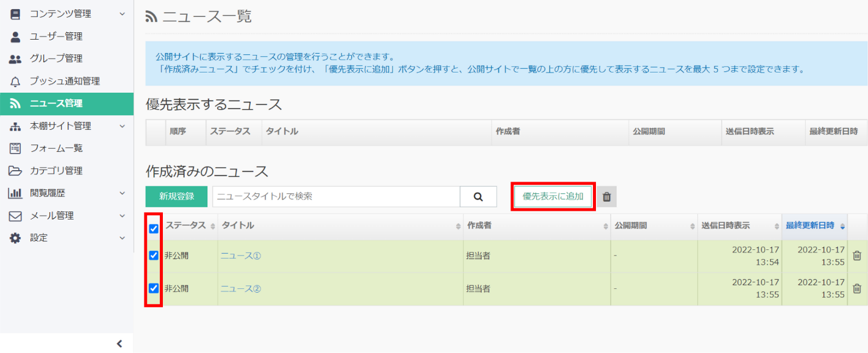The width and height of the screenshot is (868, 353).
Task: Open グループ管理 from the sidebar
Action: coord(56,59)
